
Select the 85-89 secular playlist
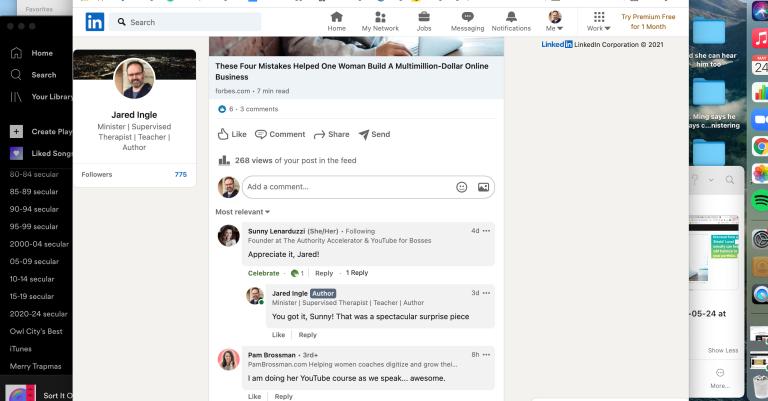coord(34,192)
